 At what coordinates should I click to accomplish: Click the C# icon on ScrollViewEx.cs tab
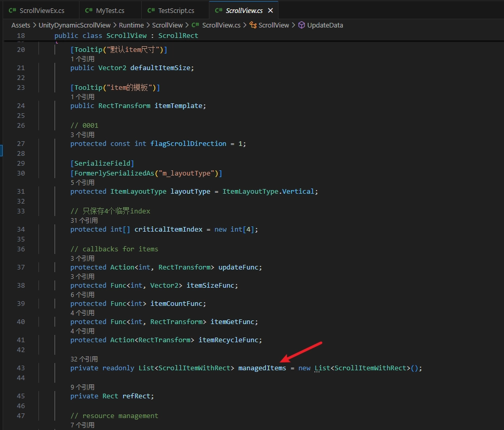12,10
